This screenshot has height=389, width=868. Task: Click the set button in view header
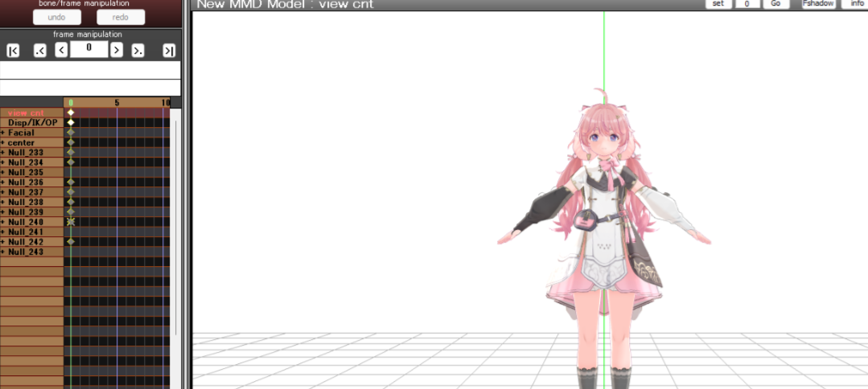[x=718, y=4]
